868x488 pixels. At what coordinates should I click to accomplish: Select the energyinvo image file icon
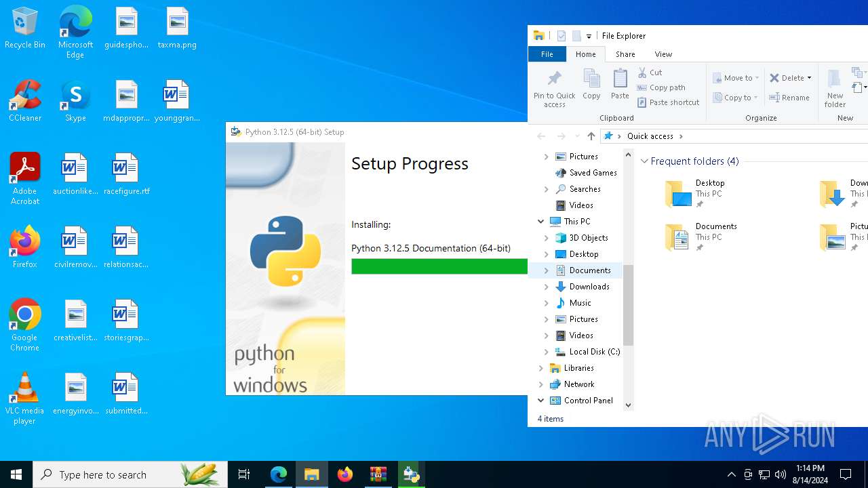75,394
